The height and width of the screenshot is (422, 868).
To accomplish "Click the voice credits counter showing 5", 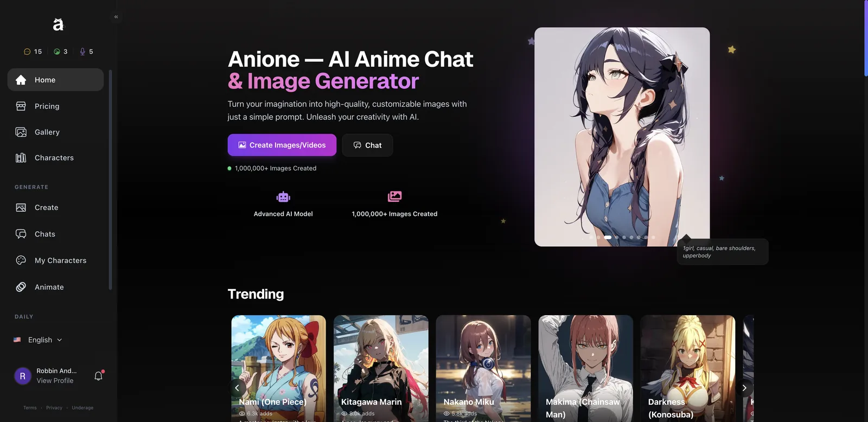I will 86,52.
